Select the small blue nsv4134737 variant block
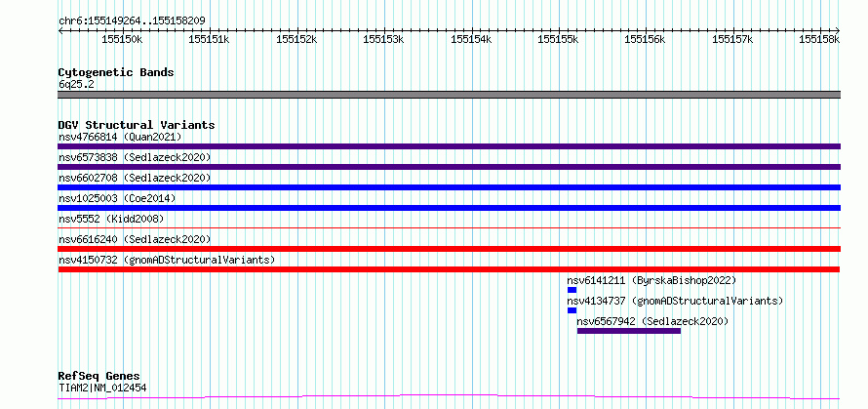 pos(572,310)
